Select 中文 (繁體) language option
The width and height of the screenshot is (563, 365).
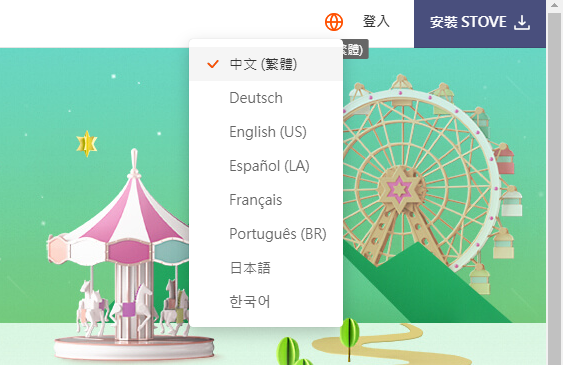[x=266, y=64]
